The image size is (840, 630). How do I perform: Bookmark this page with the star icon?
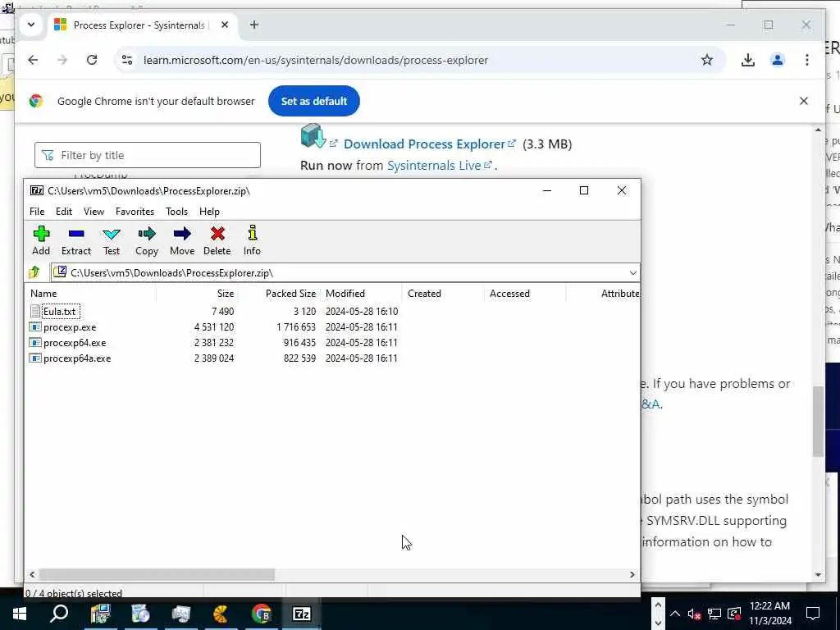click(707, 60)
